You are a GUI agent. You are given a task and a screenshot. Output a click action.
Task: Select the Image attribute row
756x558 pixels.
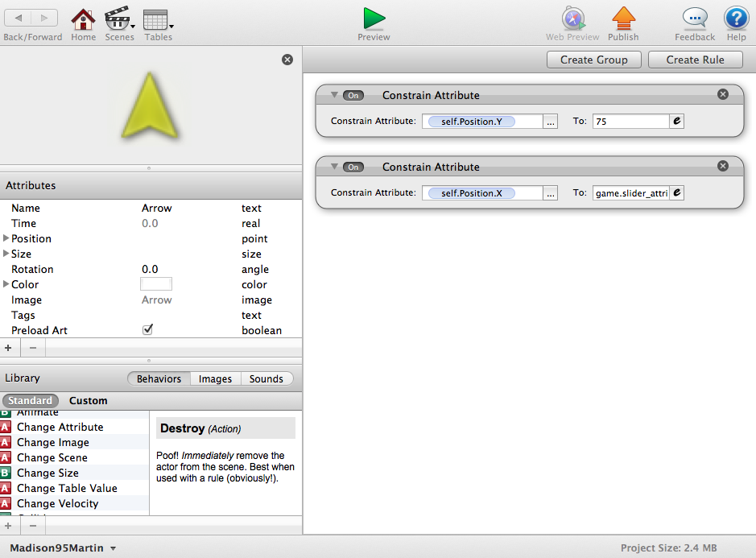(x=151, y=300)
